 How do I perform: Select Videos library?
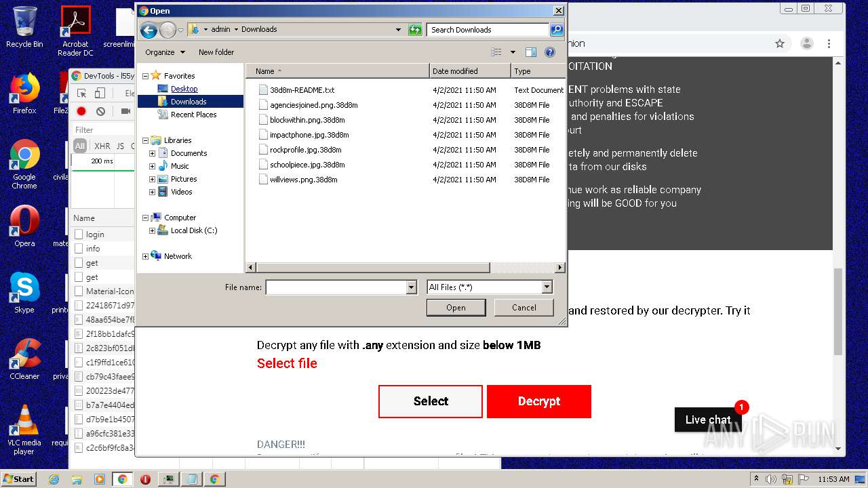pyautogui.click(x=181, y=192)
